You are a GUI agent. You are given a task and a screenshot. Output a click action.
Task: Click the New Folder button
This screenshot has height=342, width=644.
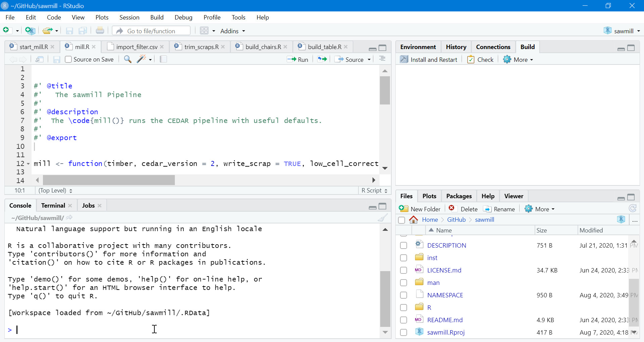point(420,209)
